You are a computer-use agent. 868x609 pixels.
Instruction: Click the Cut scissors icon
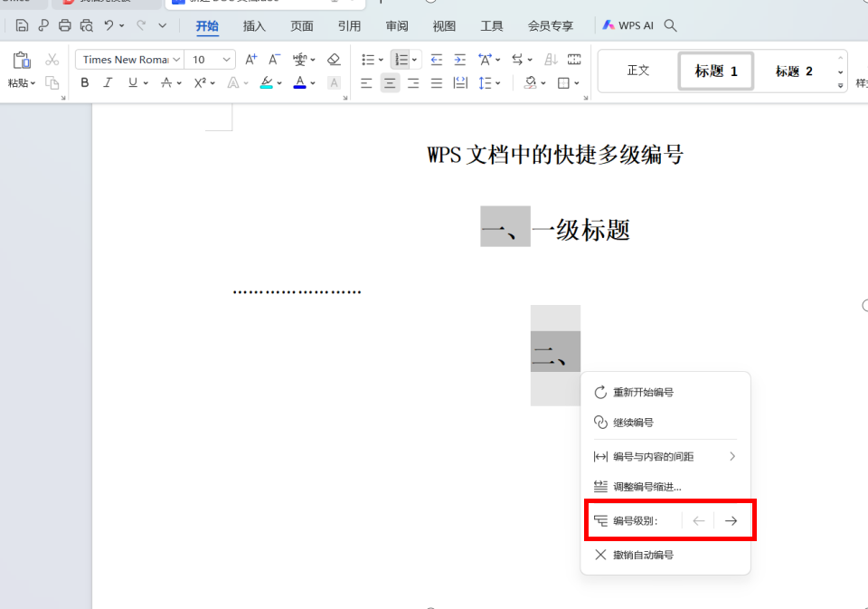[52, 60]
